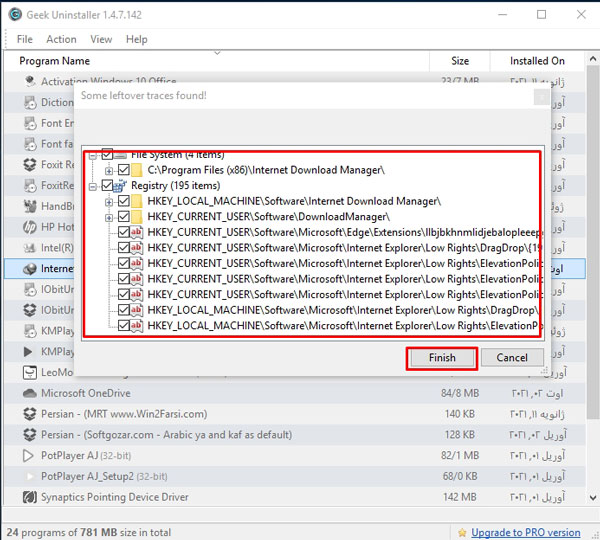Click the Geek Uninstaller app logo icon
This screenshot has height=540, width=600.
(x=15, y=15)
